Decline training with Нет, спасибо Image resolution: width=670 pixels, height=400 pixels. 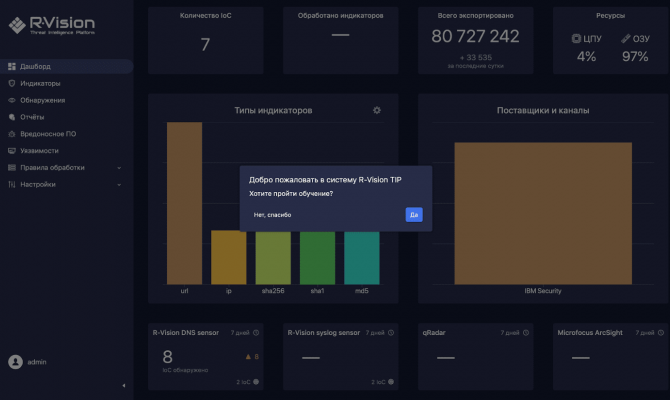point(272,215)
